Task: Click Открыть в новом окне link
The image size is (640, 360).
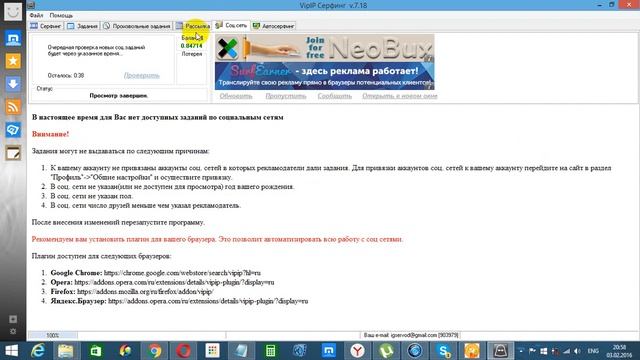Action: tap(400, 96)
